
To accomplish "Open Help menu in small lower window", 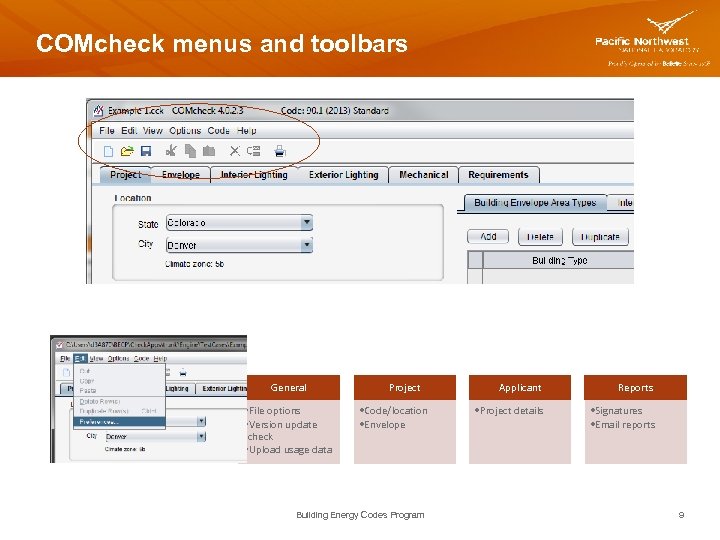I will coord(160,358).
